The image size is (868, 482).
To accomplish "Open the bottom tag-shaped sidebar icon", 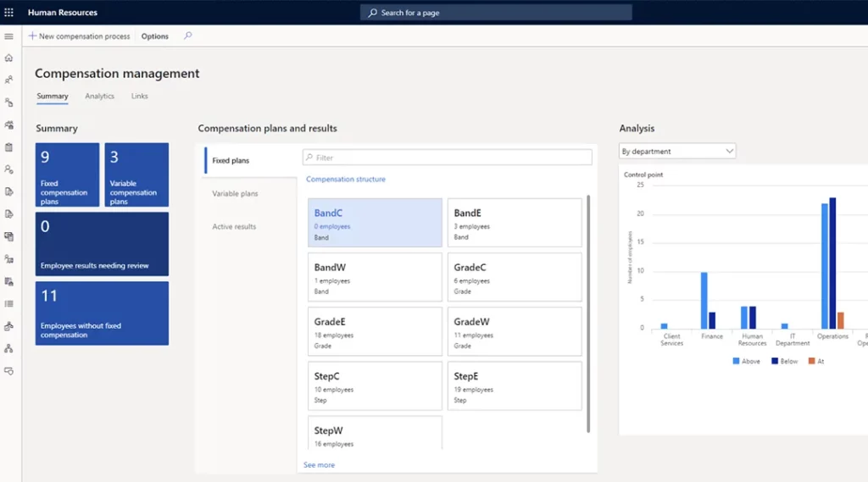I will coord(8,371).
